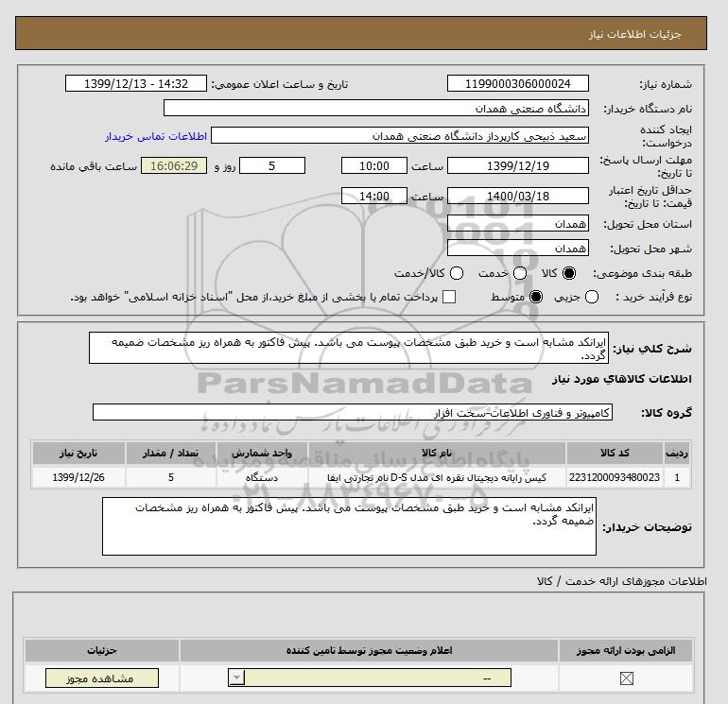This screenshot has height=704, width=728.
Task: Open the buyer contact information link
Action: click(156, 136)
